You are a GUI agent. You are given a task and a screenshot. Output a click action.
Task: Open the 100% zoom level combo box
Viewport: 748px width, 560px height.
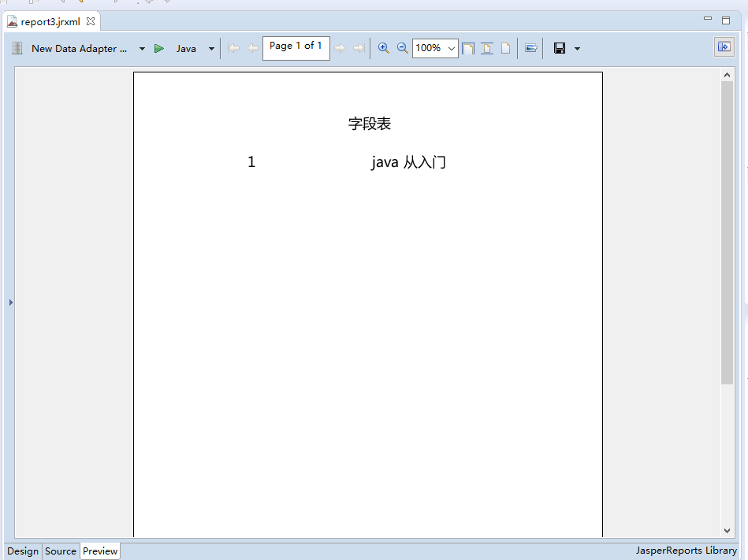(435, 48)
